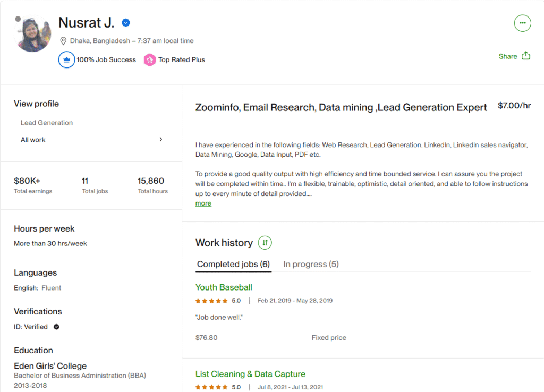544x392 pixels.
Task: Click 'English: Fluent' language entry
Action: [38, 288]
